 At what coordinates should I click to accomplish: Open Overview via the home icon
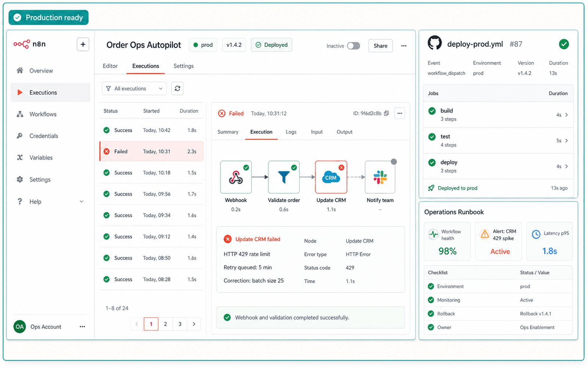click(x=20, y=70)
